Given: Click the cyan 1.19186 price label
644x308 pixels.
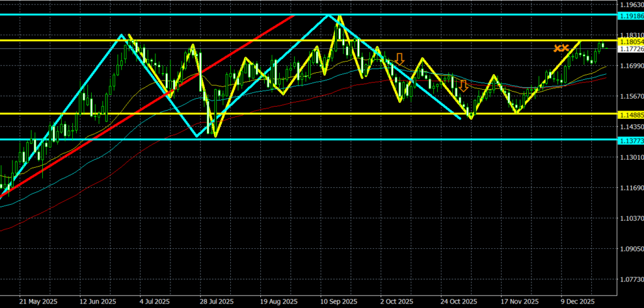Looking at the screenshot, I should 630,14.
